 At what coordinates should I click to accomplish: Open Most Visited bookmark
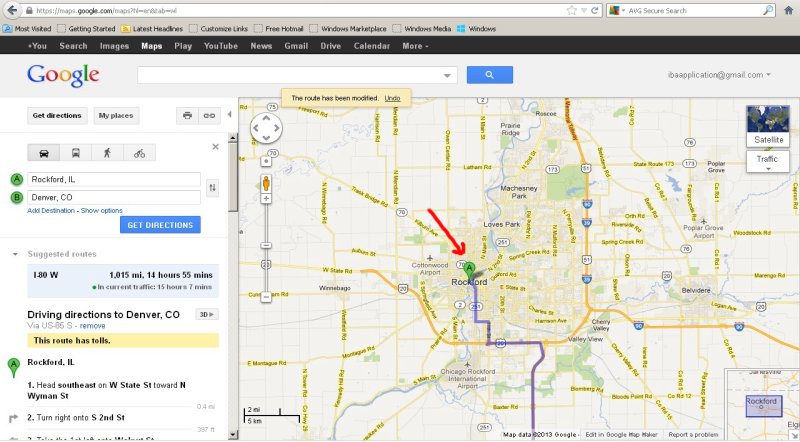(x=28, y=29)
